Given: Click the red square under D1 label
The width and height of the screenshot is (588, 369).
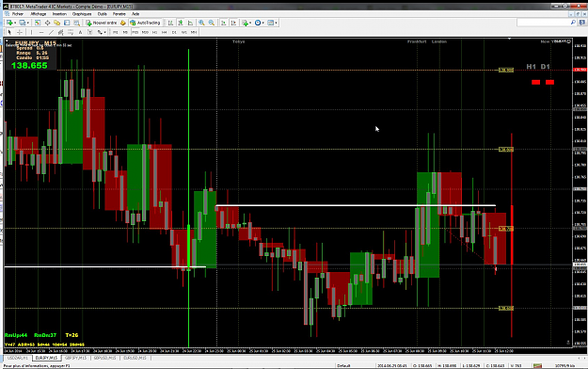Looking at the screenshot, I should pyautogui.click(x=549, y=82).
